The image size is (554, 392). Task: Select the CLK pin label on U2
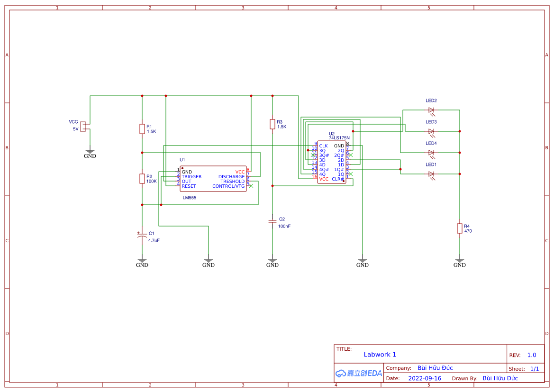coord(323,146)
